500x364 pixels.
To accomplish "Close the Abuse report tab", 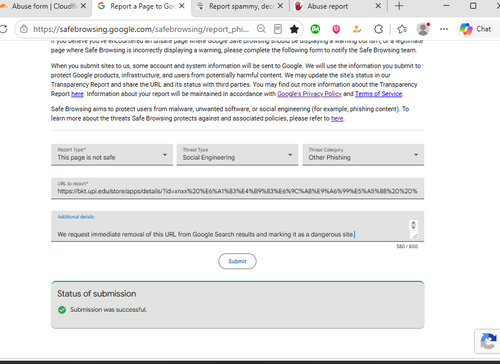I will coord(378,6).
